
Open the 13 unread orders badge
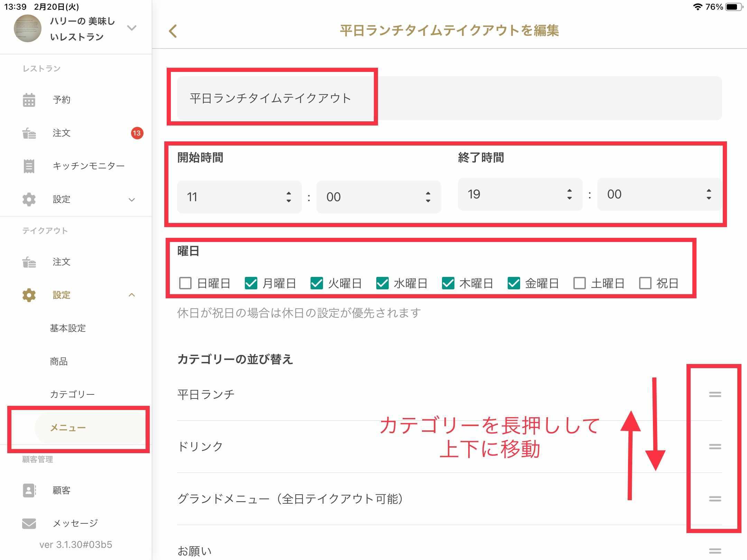point(137,133)
